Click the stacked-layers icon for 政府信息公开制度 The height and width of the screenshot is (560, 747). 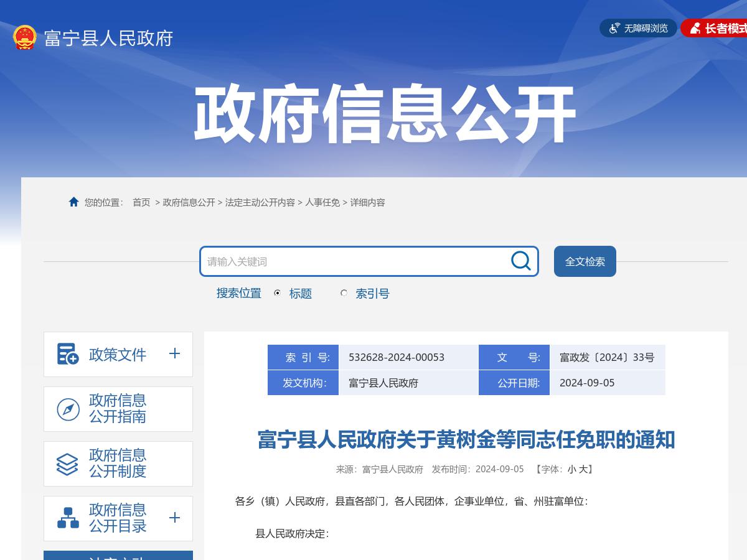pos(67,463)
